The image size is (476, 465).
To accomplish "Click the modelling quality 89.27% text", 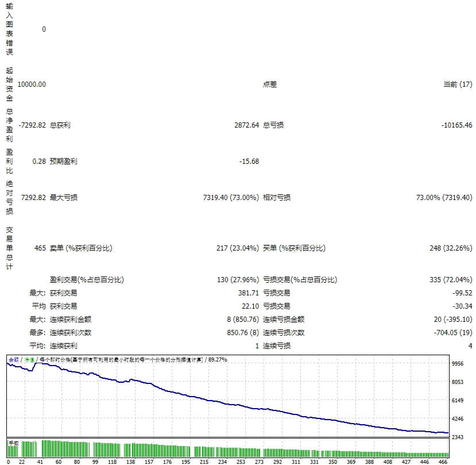I will [218, 360].
